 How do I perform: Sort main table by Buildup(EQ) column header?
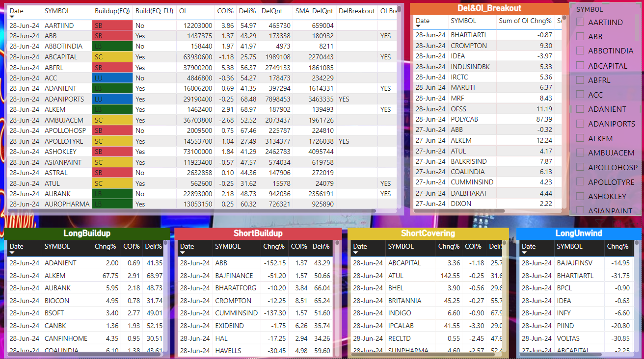pyautogui.click(x=112, y=11)
